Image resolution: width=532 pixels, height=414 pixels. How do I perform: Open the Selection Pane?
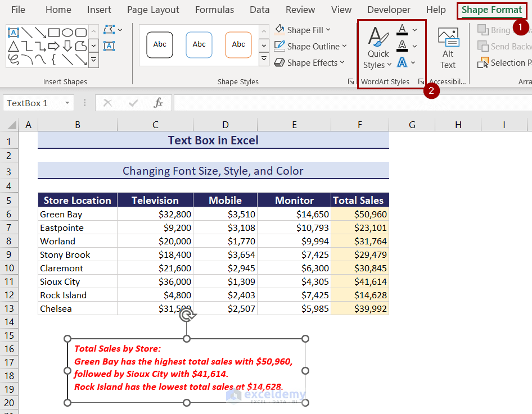[x=504, y=63]
